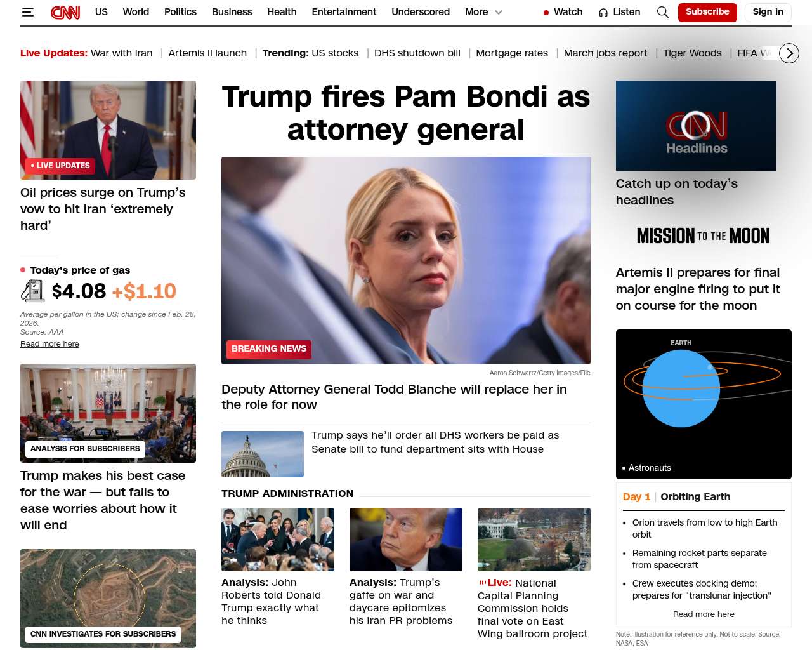Open CNN Headlines video thumbnail
The width and height of the screenshot is (812, 650).
tap(696, 126)
